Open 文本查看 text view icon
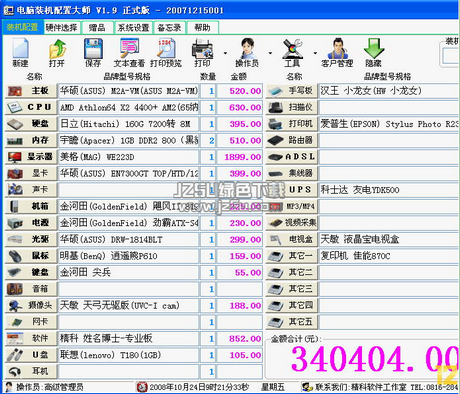 coord(129,53)
